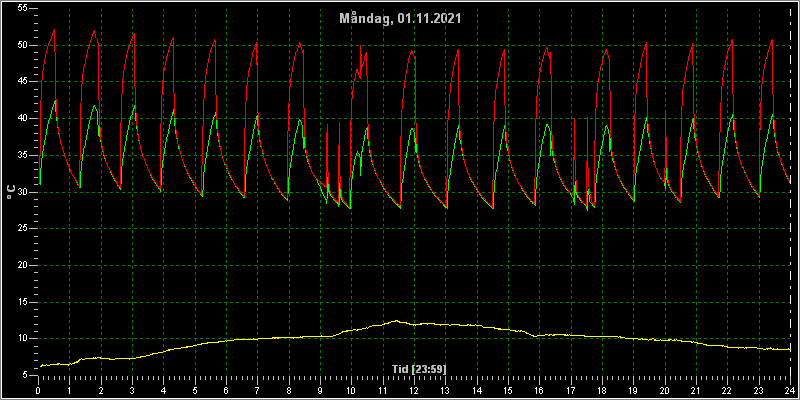
Task: Click the °C axis unit label
Action: point(11,192)
